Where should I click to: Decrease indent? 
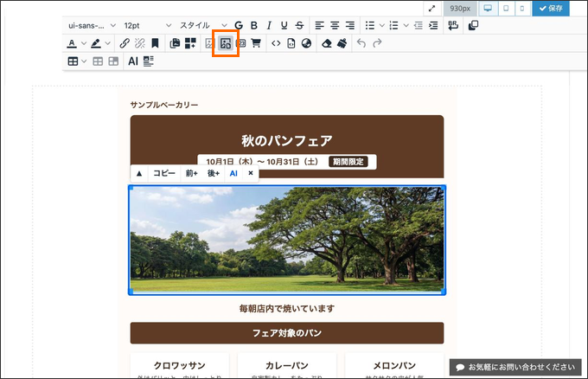(x=418, y=25)
